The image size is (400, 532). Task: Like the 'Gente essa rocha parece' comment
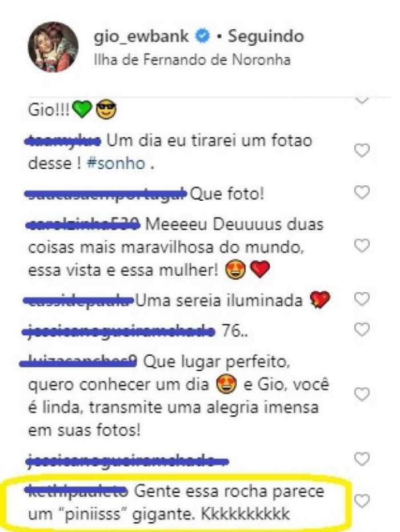pyautogui.click(x=362, y=501)
